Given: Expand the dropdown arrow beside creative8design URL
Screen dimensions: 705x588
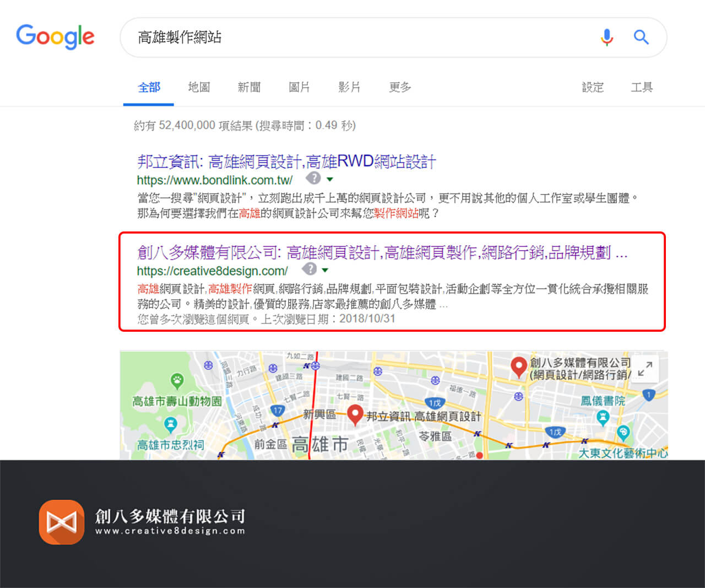Looking at the screenshot, I should point(325,270).
